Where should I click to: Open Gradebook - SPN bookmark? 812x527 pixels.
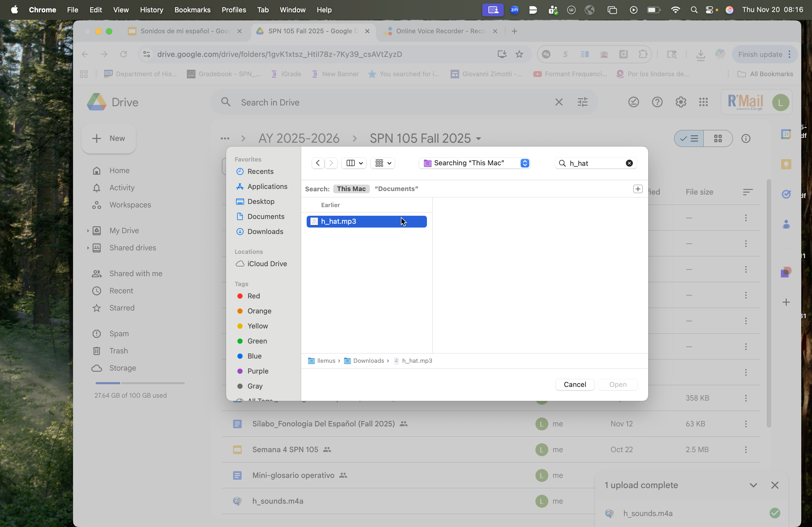pyautogui.click(x=224, y=74)
